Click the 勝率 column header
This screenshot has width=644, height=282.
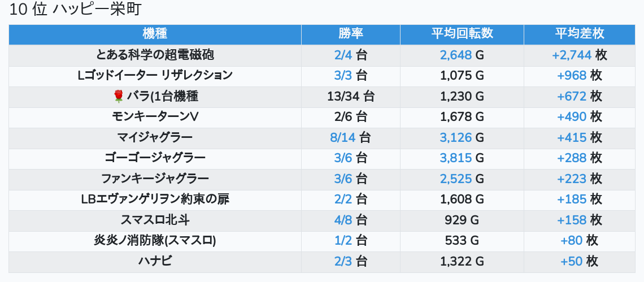pos(350,33)
